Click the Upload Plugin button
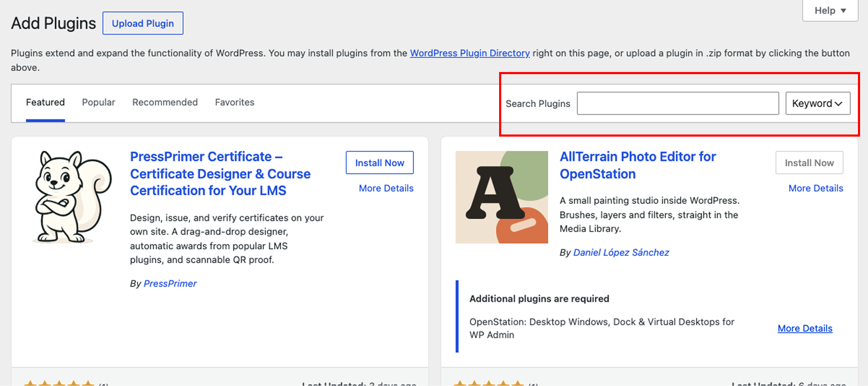Screen dimensions: 868x386 (x=143, y=23)
